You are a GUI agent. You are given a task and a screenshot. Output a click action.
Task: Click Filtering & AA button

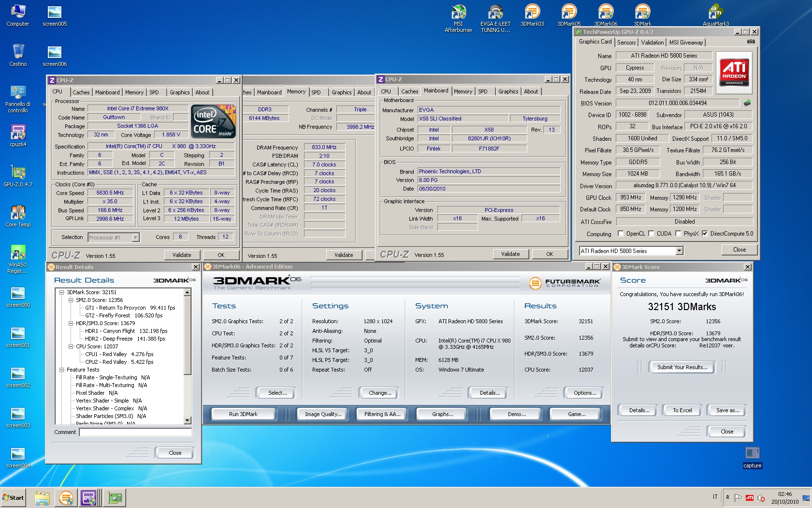382,414
